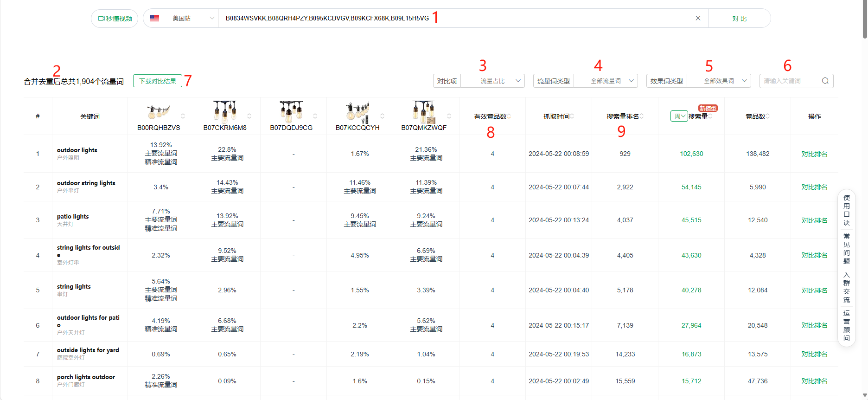Image resolution: width=868 pixels, height=400 pixels.
Task: Clear the ASIN input with the X icon
Action: 698,18
